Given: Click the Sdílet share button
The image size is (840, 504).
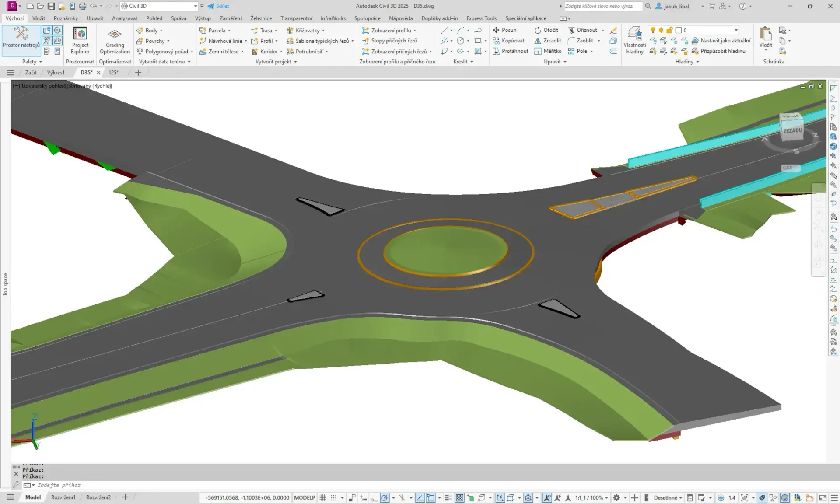Looking at the screenshot, I should click(218, 6).
